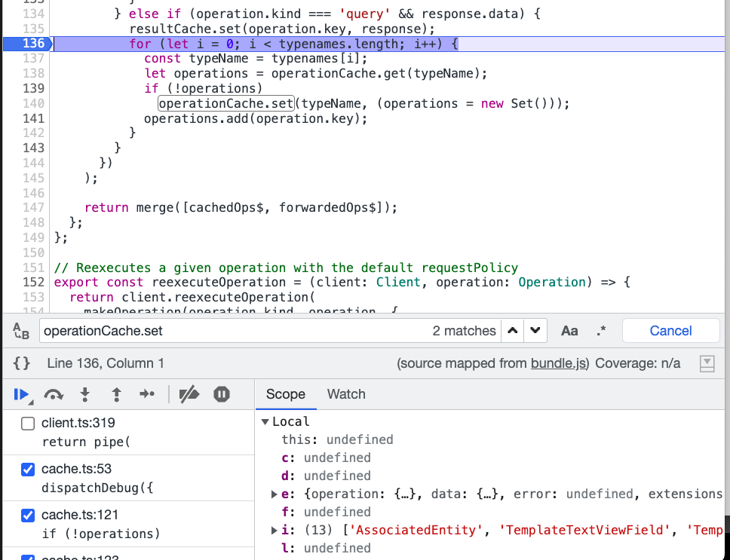The height and width of the screenshot is (560, 730).
Task: Select the Step into next function call icon
Action: coord(84,394)
